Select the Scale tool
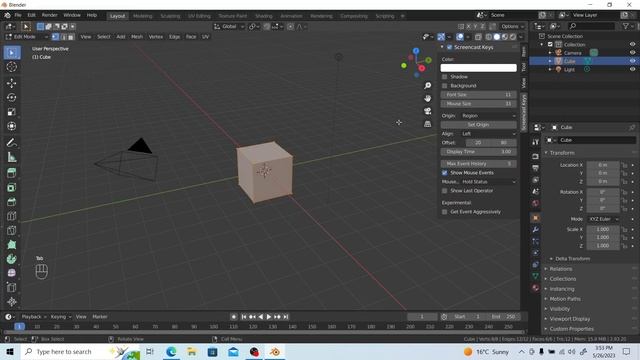 pyautogui.click(x=12, y=112)
